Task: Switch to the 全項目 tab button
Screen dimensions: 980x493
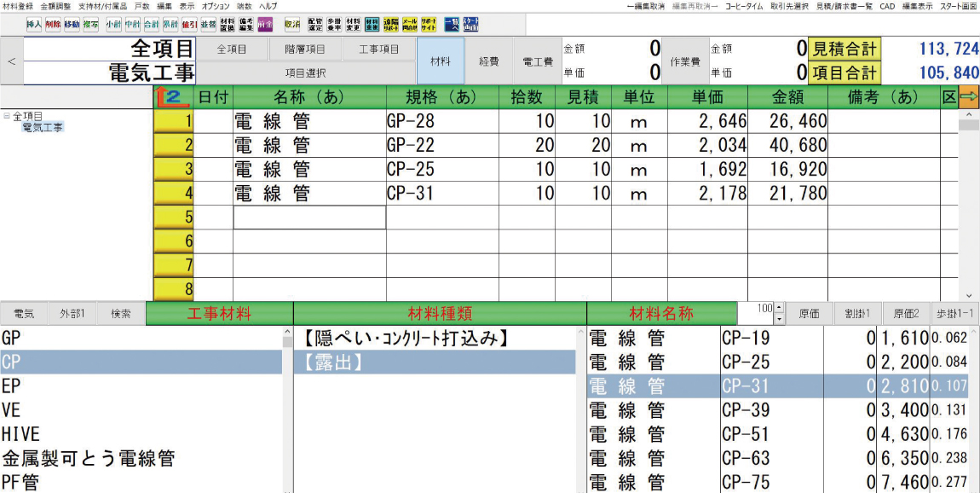Action: tap(231, 49)
